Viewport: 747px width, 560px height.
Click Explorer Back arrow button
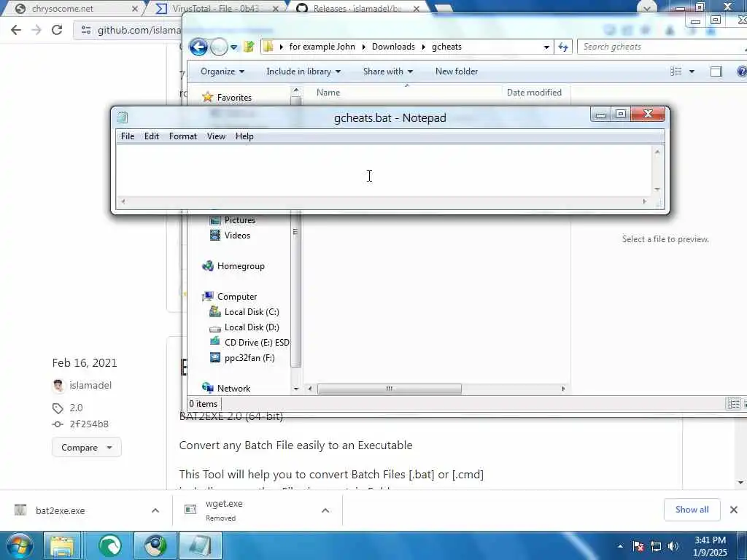click(198, 47)
